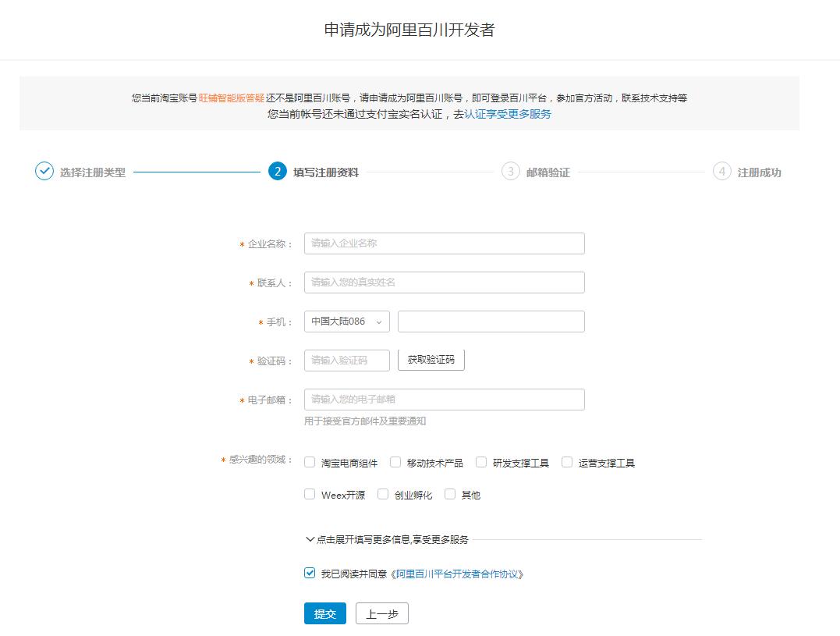840x636 pixels.
Task: Click the step 3 circle icon
Action: coord(511,171)
